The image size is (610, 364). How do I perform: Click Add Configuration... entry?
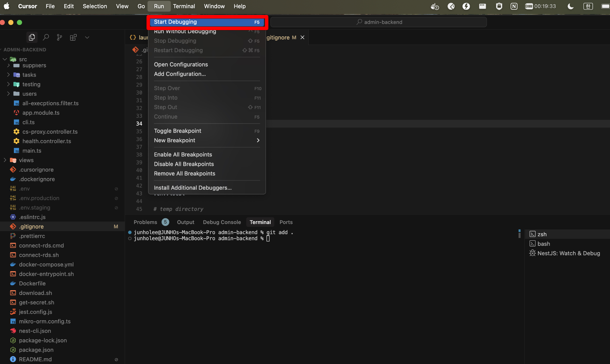[x=180, y=74]
